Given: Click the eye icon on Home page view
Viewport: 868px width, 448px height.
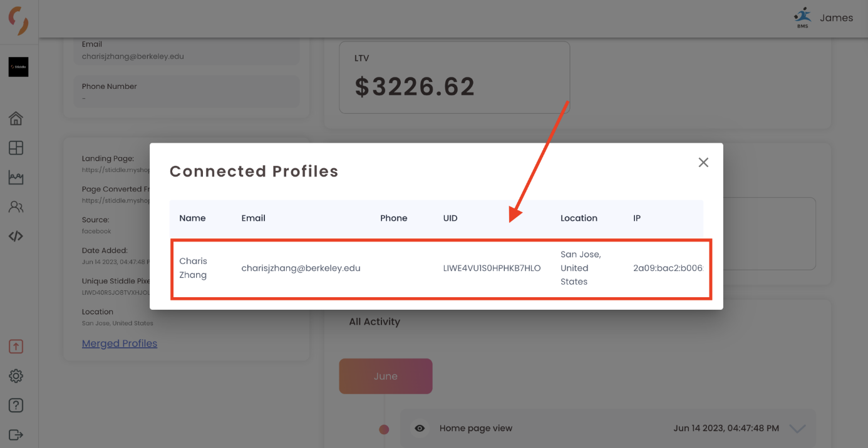Looking at the screenshot, I should tap(420, 429).
